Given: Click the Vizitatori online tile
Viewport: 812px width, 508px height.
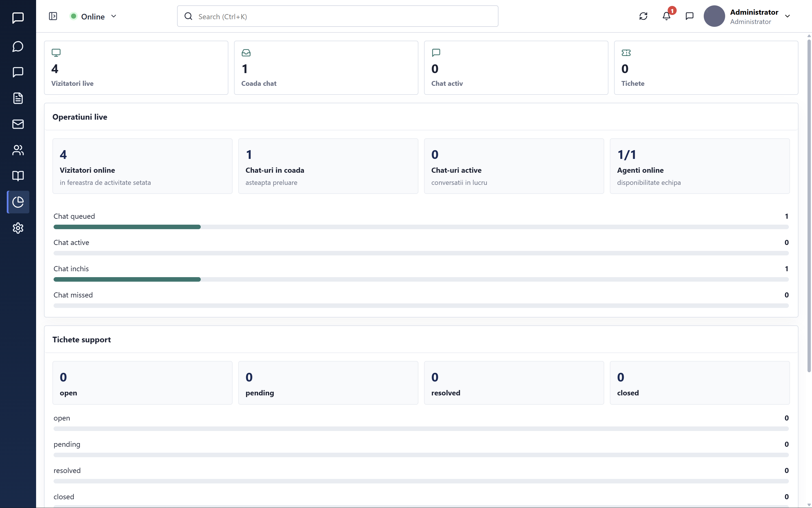Looking at the screenshot, I should (142, 166).
